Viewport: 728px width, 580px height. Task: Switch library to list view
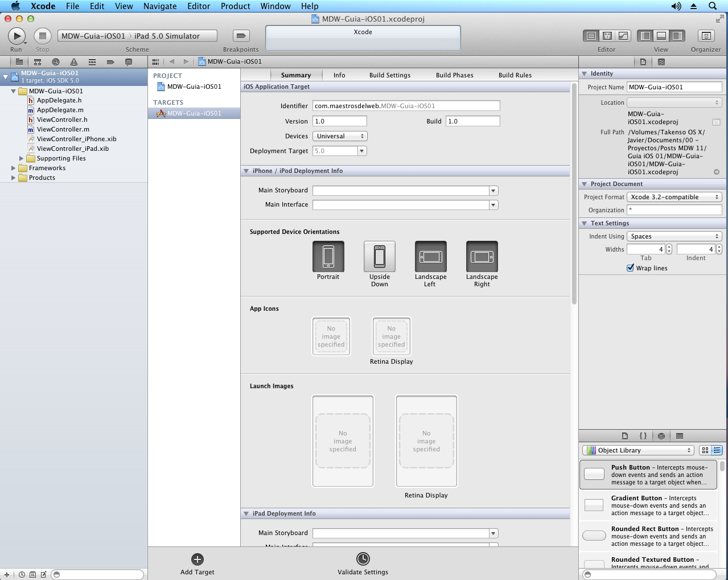click(717, 450)
